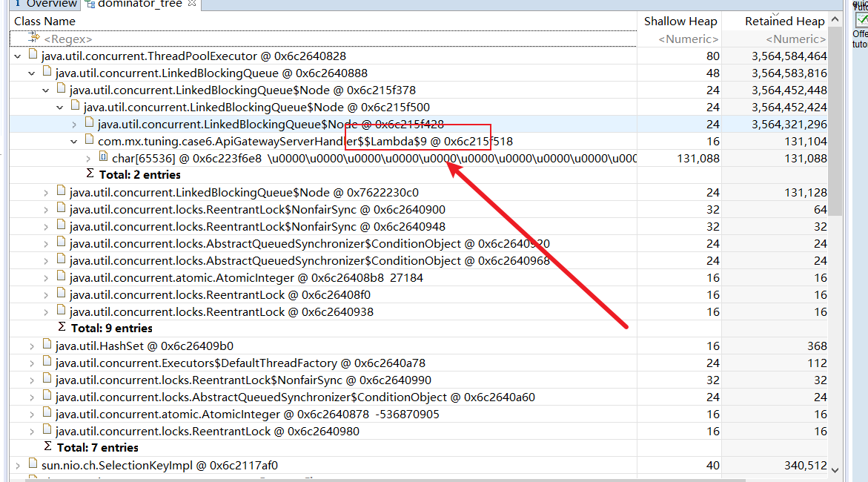Close the dominator_tree tab
The height and width of the screenshot is (482, 868).
click(x=191, y=4)
